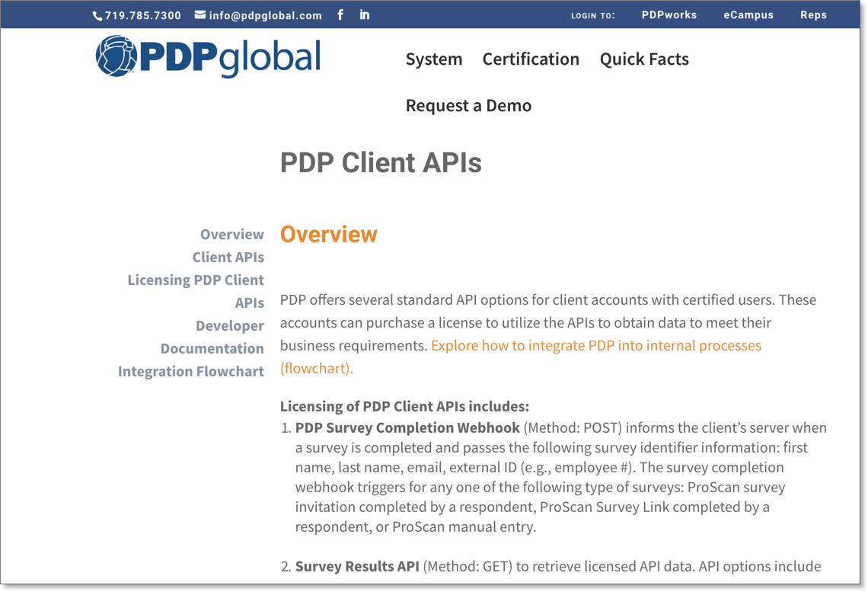Click Request a Demo menu item
Image resolution: width=868 pixels, height=592 pixels.
click(x=468, y=105)
